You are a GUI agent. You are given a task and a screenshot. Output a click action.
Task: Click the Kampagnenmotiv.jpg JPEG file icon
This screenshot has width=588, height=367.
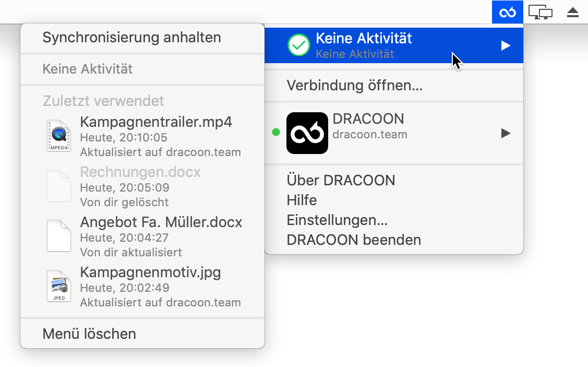click(x=59, y=286)
